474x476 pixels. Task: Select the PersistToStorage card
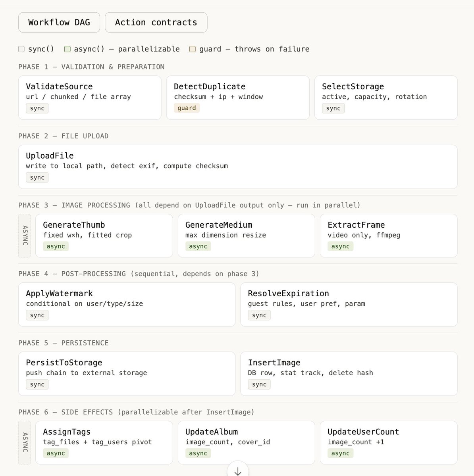click(127, 374)
